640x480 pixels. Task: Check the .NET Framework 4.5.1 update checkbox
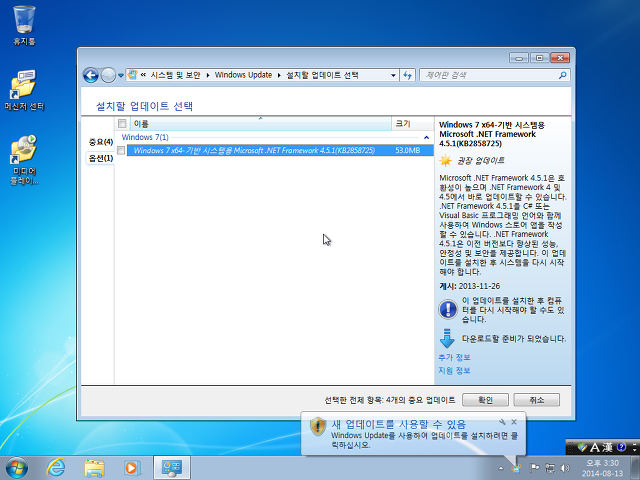[x=121, y=151]
